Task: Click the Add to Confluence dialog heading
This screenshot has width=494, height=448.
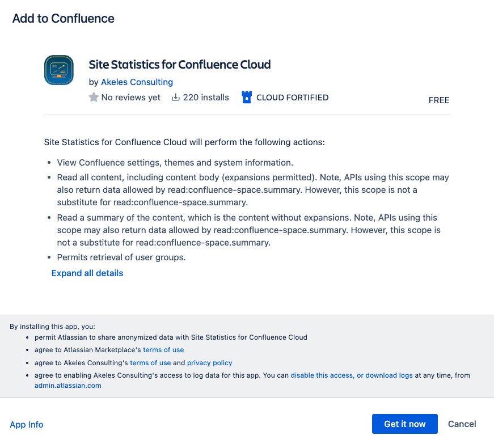Action: tap(64, 19)
